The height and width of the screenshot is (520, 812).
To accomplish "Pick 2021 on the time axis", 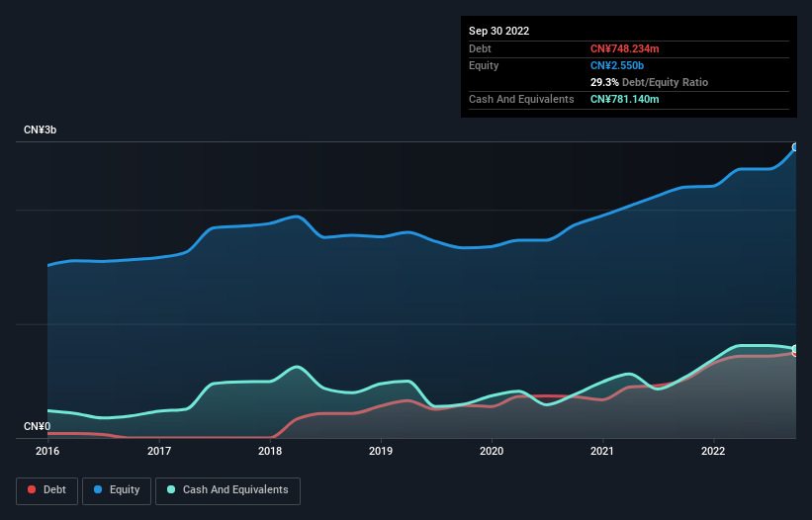I will 602,451.
